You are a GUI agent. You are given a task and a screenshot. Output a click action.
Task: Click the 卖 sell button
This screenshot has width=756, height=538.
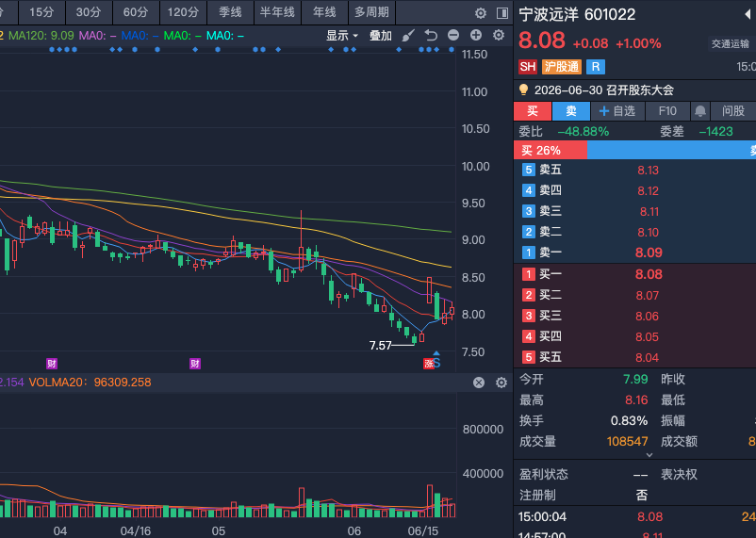pos(571,111)
